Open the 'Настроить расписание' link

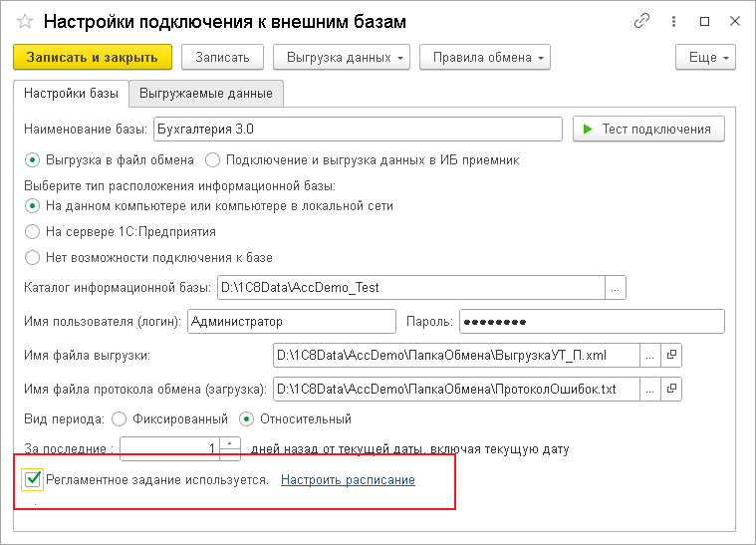pos(348,479)
